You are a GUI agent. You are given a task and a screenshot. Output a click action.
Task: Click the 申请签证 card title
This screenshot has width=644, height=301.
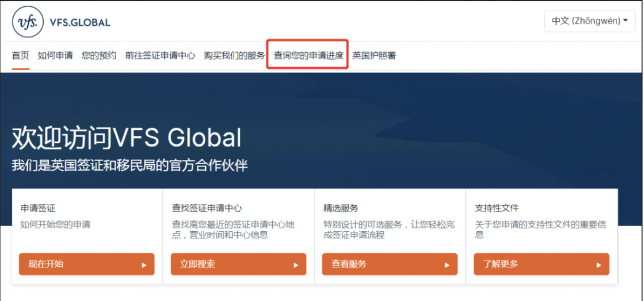[x=38, y=208]
